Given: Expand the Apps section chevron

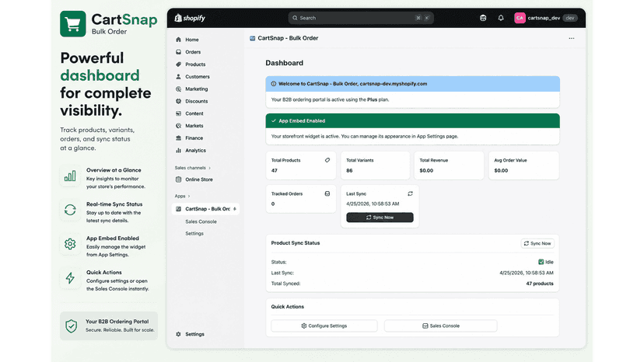Looking at the screenshot, I should (189, 197).
